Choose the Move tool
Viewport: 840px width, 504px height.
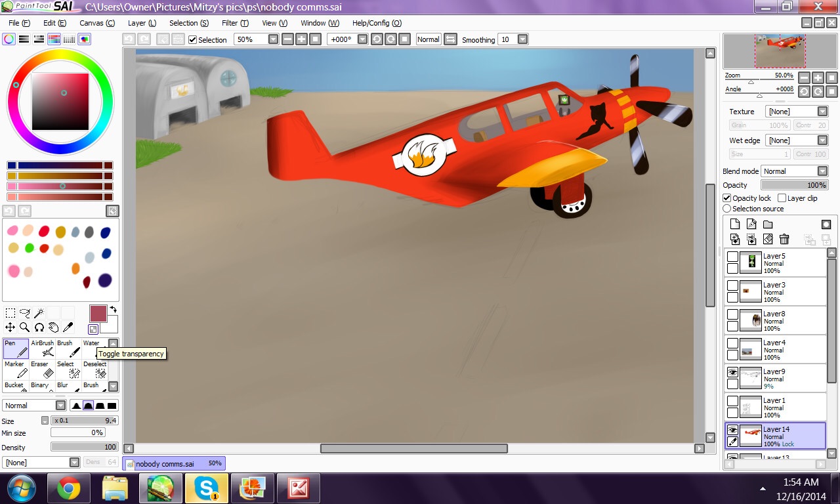10,327
